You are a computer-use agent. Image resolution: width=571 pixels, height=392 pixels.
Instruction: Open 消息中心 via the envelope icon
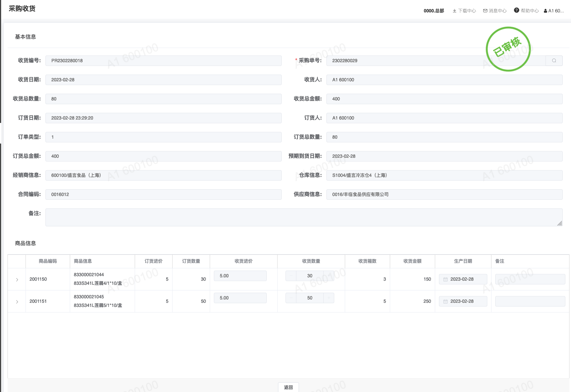coord(485,11)
